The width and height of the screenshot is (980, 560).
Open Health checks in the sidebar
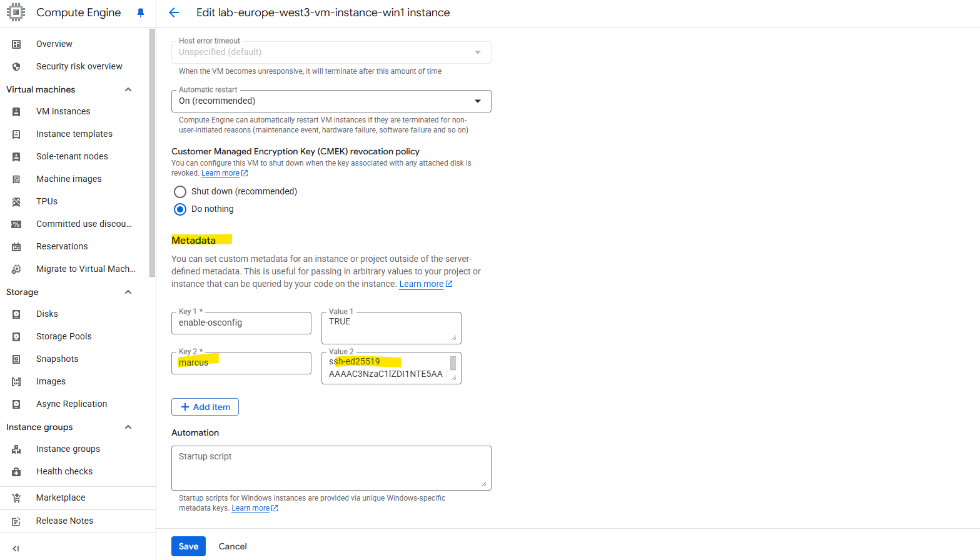pos(64,471)
